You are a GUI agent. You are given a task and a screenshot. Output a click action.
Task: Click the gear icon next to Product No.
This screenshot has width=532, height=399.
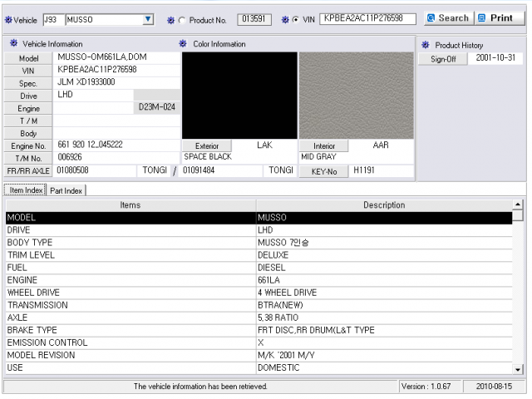pos(170,20)
